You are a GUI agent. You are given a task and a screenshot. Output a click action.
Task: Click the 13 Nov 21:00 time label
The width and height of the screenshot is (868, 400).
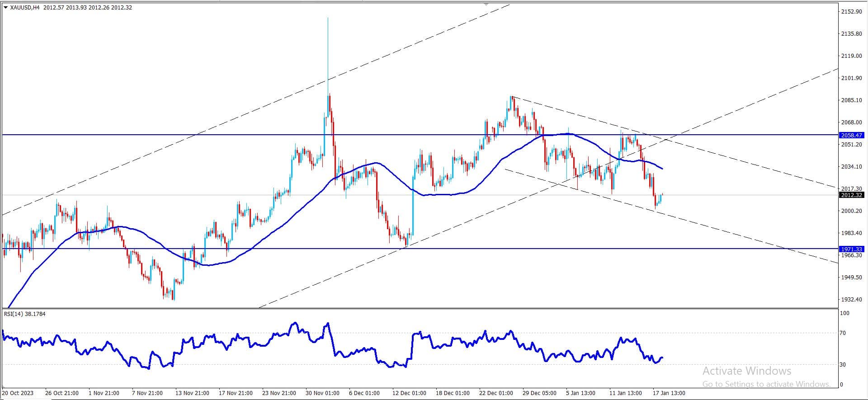pos(192,393)
